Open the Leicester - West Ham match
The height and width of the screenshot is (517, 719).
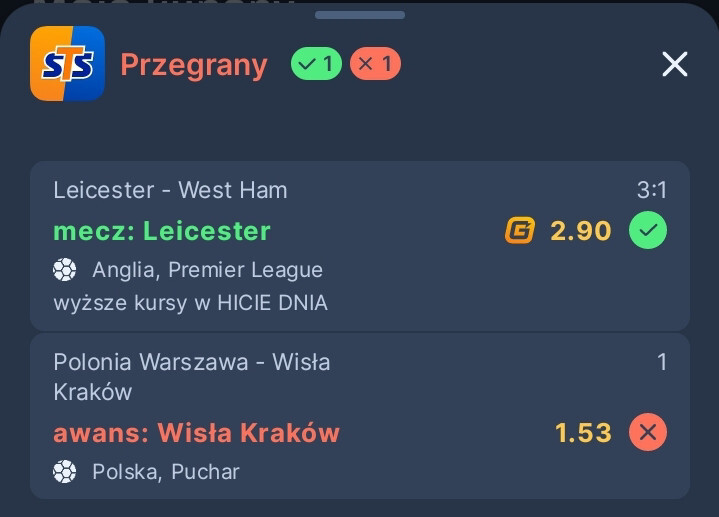pyautogui.click(x=170, y=190)
